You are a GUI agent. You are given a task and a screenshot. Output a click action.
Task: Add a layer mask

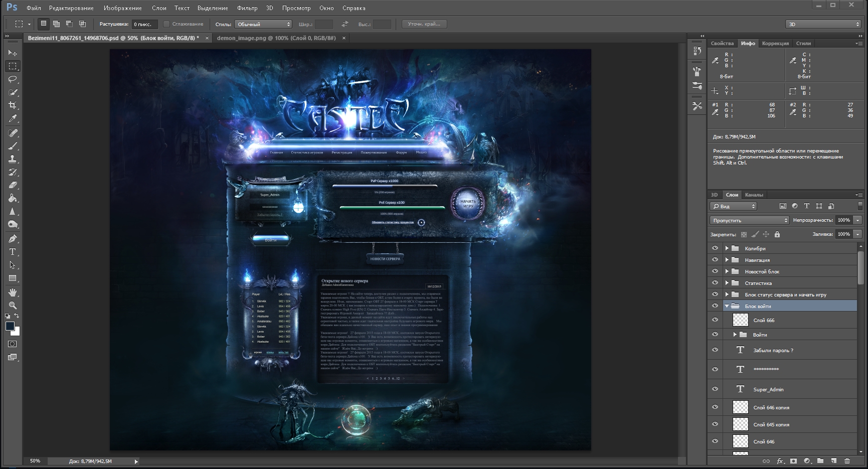(793, 461)
